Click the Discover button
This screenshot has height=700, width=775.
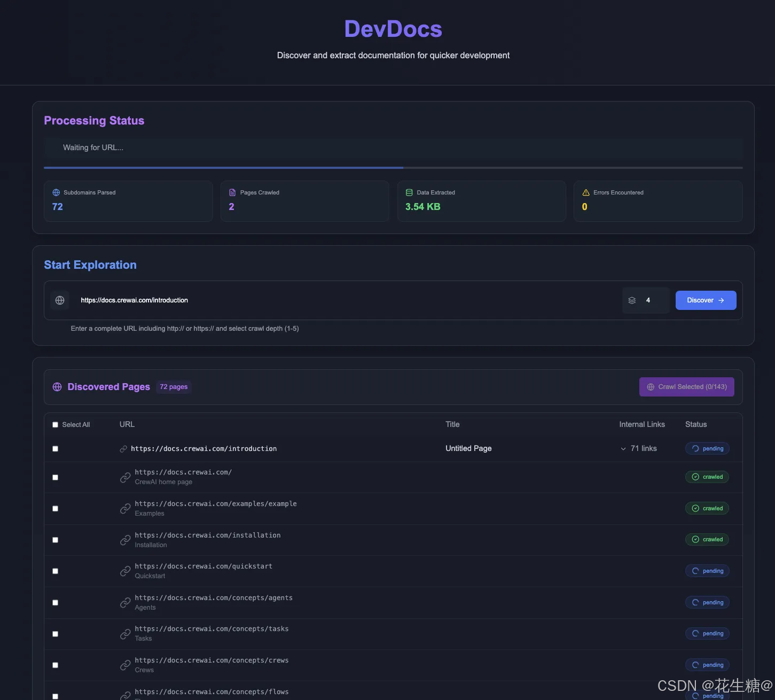[706, 300]
